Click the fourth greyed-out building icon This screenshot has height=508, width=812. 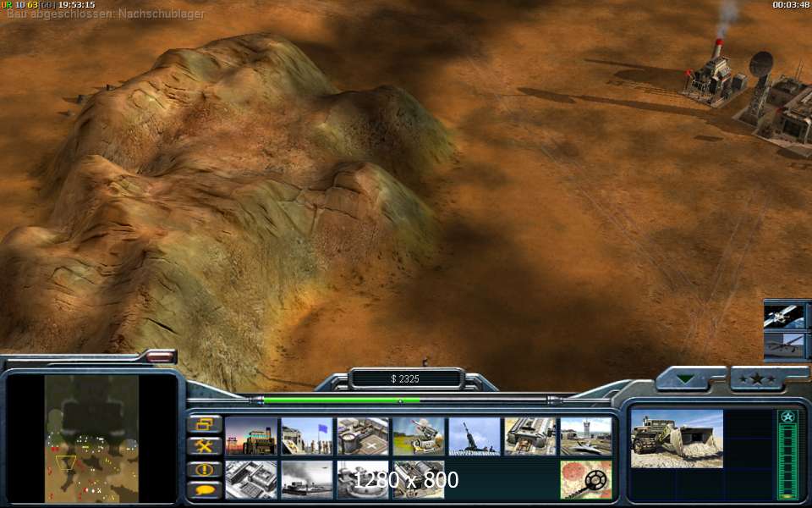(419, 480)
